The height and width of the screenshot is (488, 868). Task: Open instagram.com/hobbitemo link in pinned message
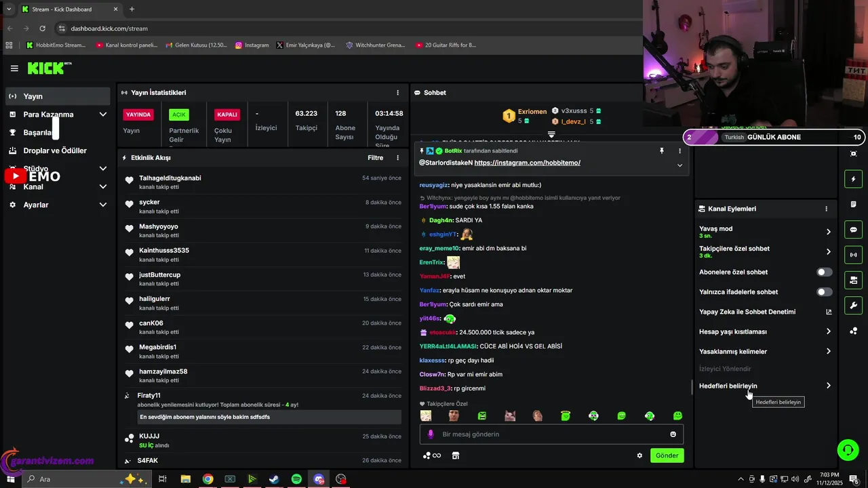528,163
